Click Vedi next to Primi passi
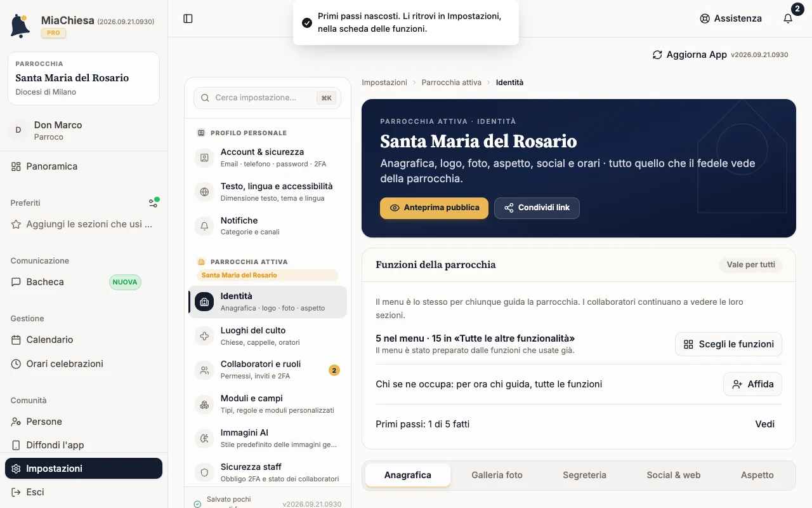The image size is (812, 508). [x=765, y=424]
